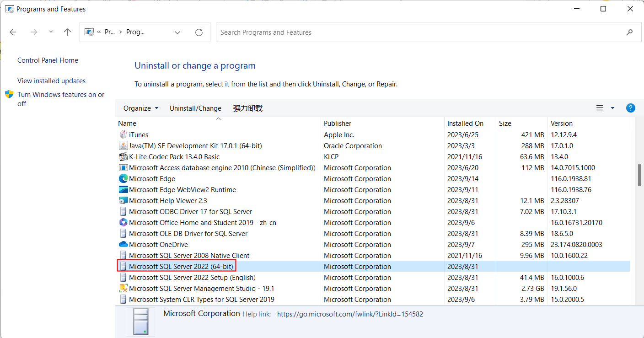Sort by the Version column header
644x338 pixels.
pyautogui.click(x=589, y=123)
